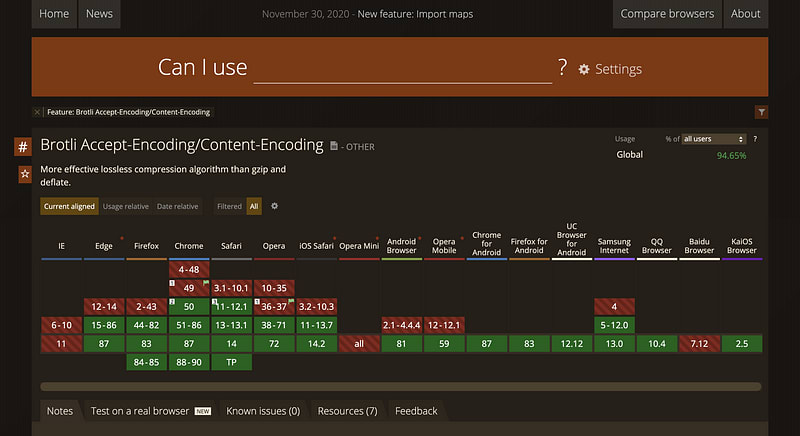Click the KaiOS Browser column header
This screenshot has width=800, height=436.
click(x=742, y=246)
